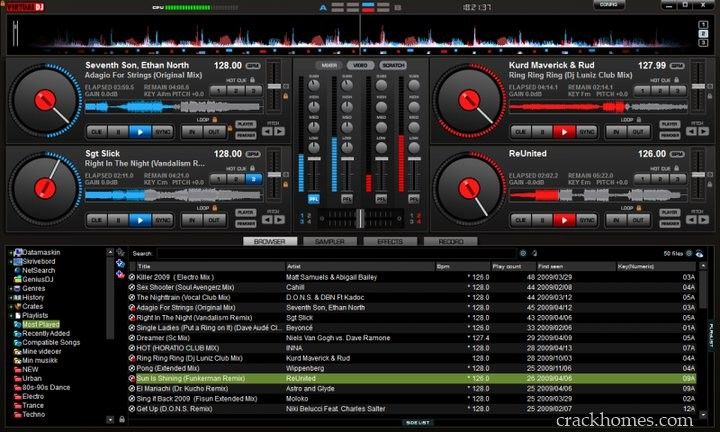Trigger hot cue 3 on the ReUnited deck

coord(677,180)
